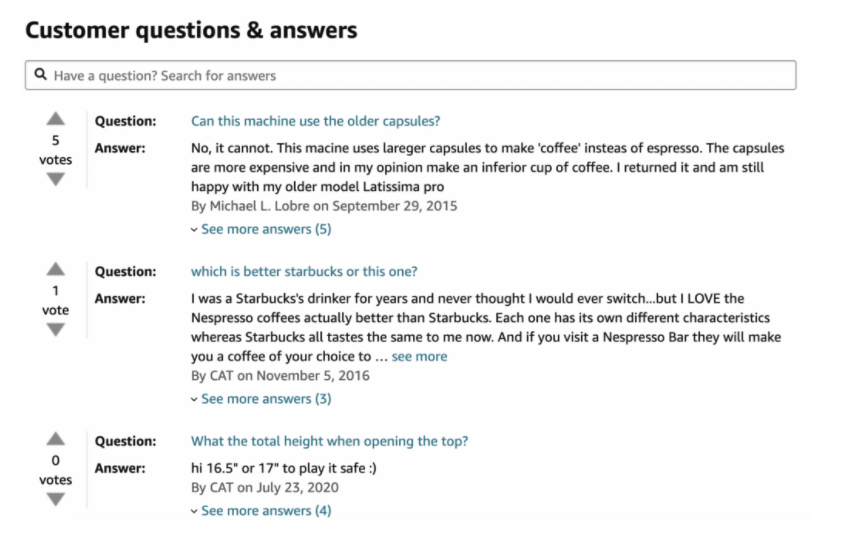
Task: Expand See more answers (5)
Action: pyautogui.click(x=266, y=229)
